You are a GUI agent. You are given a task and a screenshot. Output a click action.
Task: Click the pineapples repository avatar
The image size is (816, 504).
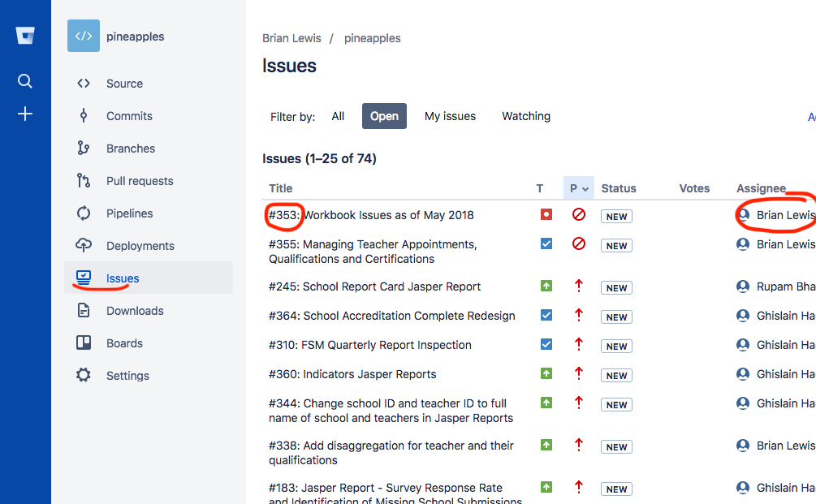click(84, 37)
